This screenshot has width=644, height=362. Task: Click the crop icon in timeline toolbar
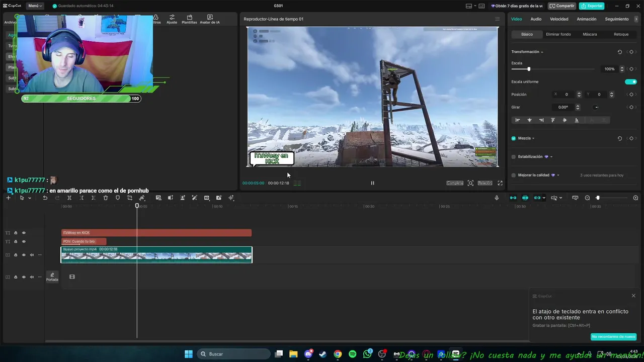point(130,198)
